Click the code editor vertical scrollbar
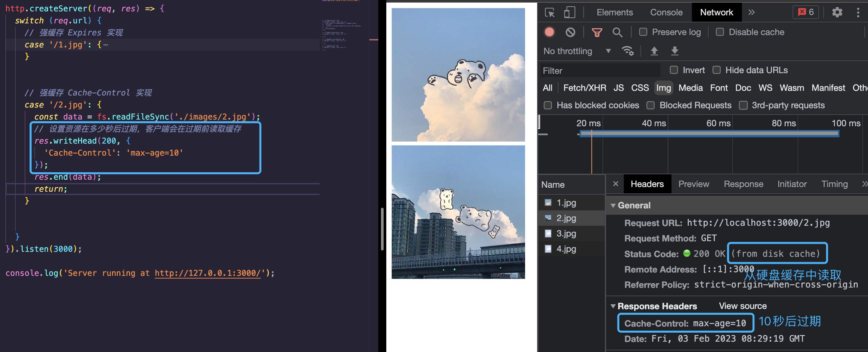The image size is (868, 352). pos(382,229)
